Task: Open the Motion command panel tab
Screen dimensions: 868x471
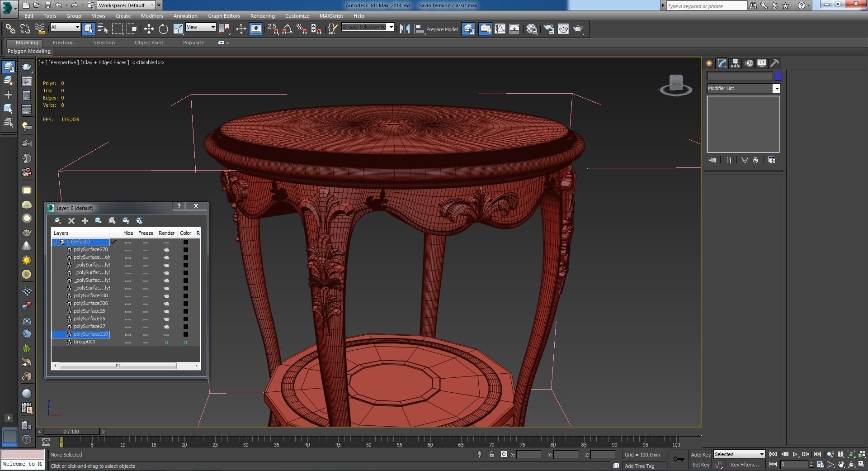Action: [749, 63]
